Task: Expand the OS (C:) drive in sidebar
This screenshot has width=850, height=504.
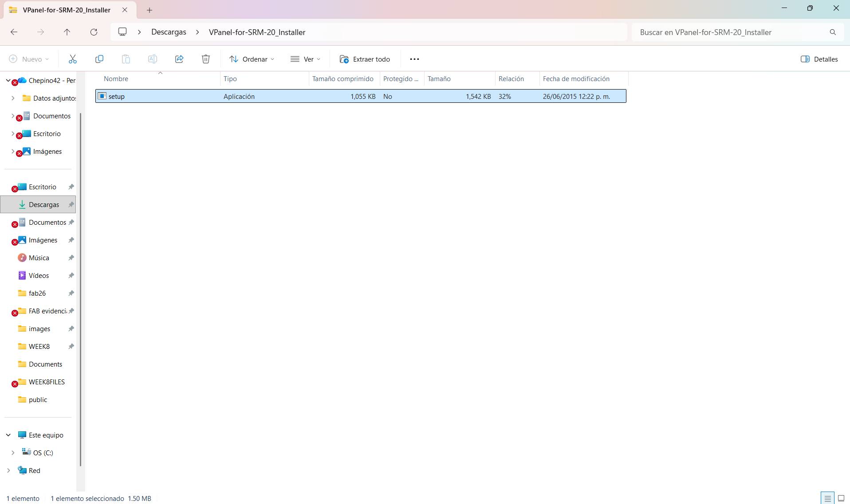Action: coord(12,453)
